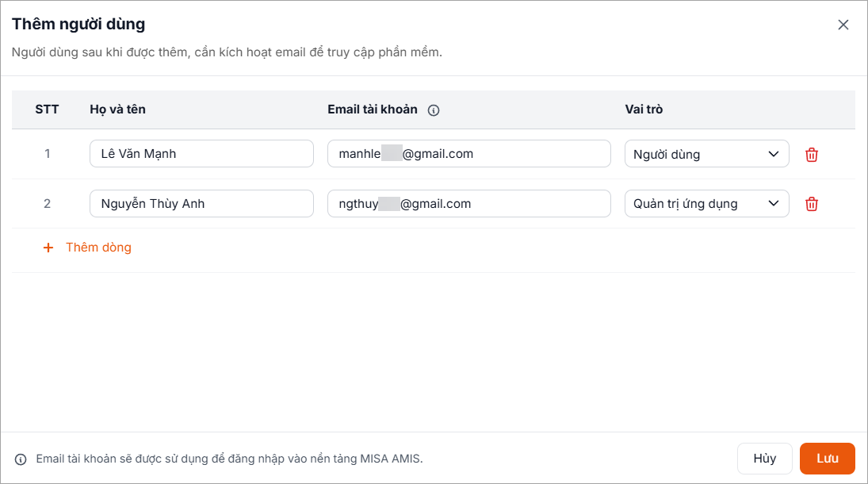This screenshot has height=484, width=868.
Task: Expand role chevron in first row
Action: pos(774,155)
